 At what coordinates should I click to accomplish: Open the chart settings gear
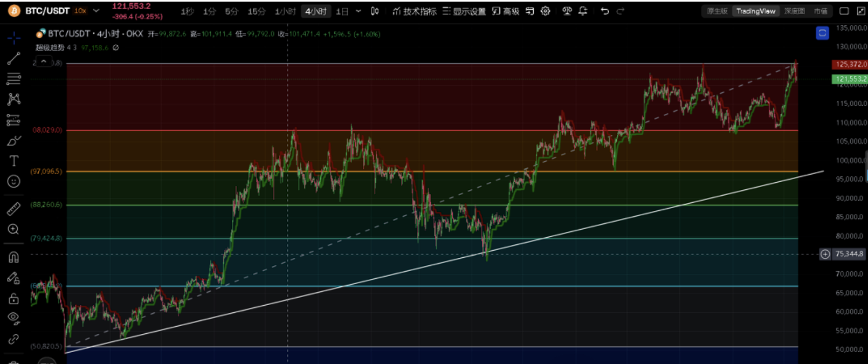click(546, 11)
